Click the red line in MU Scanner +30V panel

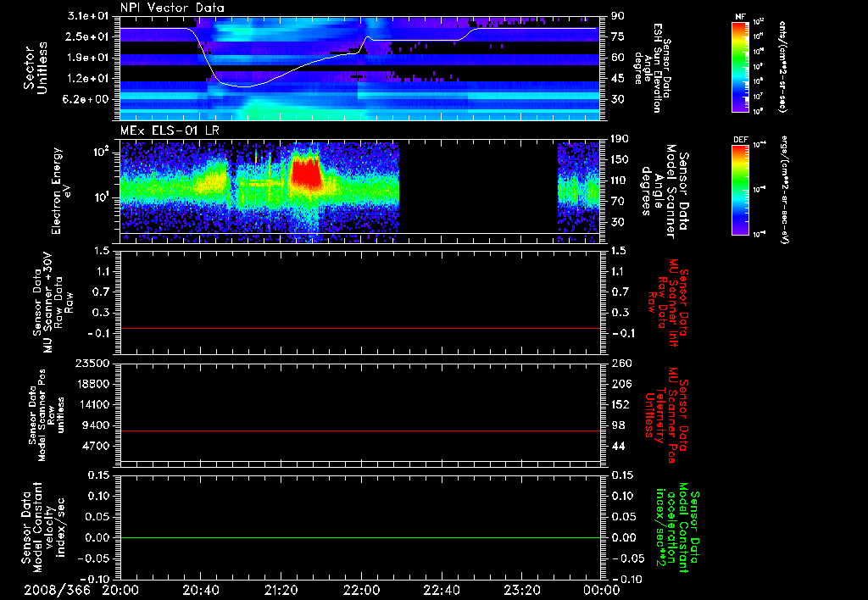(x=359, y=328)
